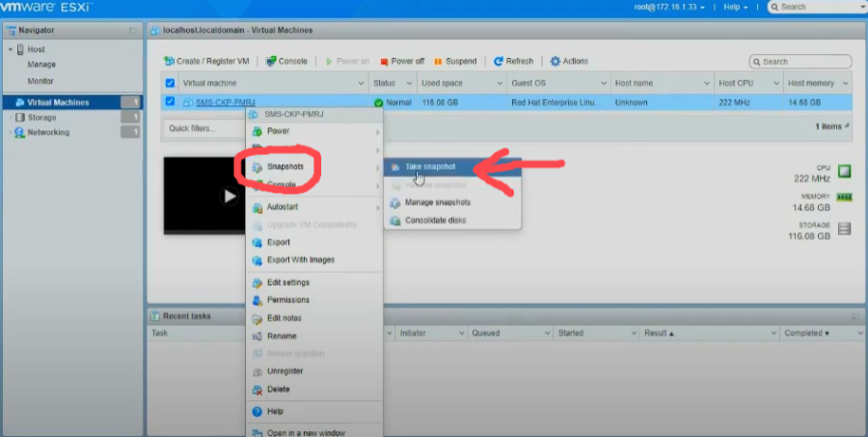Open the Used space column dropdown arrow
Image resolution: width=868 pixels, height=437 pixels.
(500, 83)
